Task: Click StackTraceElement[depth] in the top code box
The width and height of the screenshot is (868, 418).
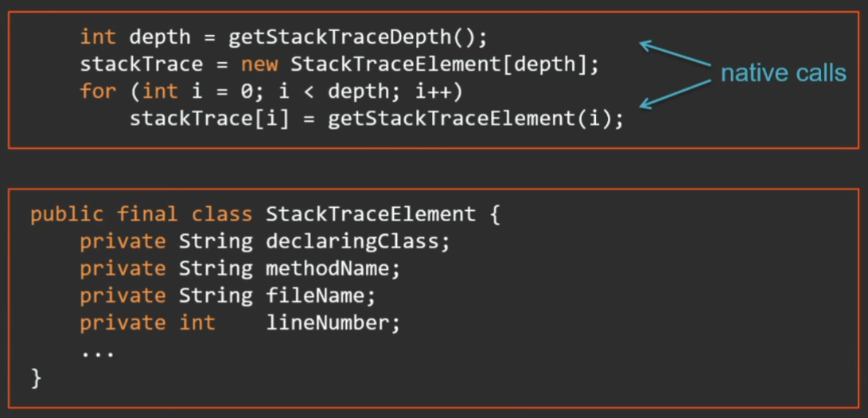Action: click(444, 64)
